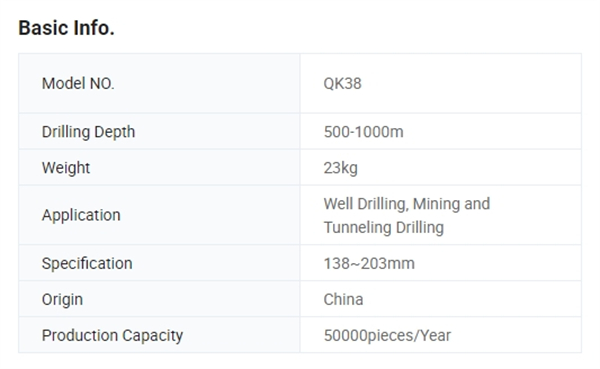Select the Application label cell
This screenshot has height=369, width=600.
click(x=159, y=215)
